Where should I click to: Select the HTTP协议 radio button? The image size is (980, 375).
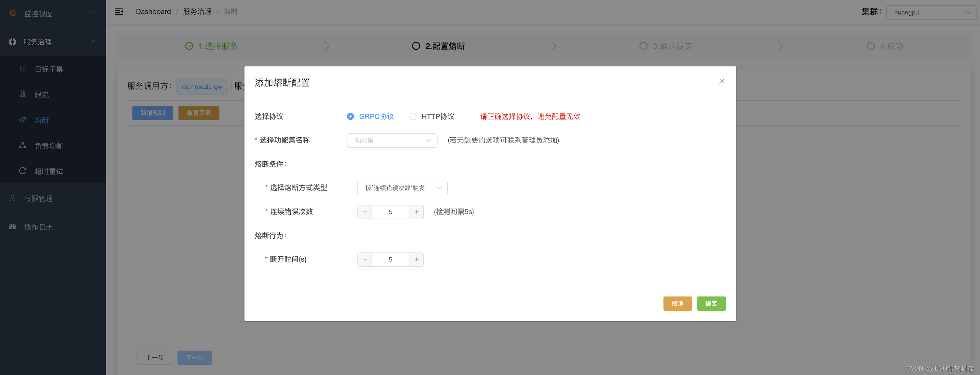pyautogui.click(x=412, y=117)
